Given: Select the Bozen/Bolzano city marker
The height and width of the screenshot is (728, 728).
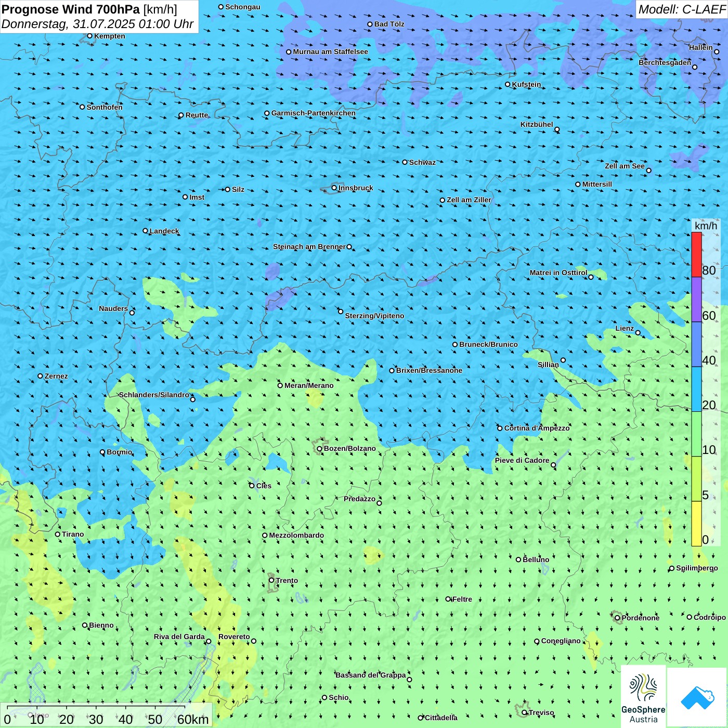Looking at the screenshot, I should pos(320,449).
